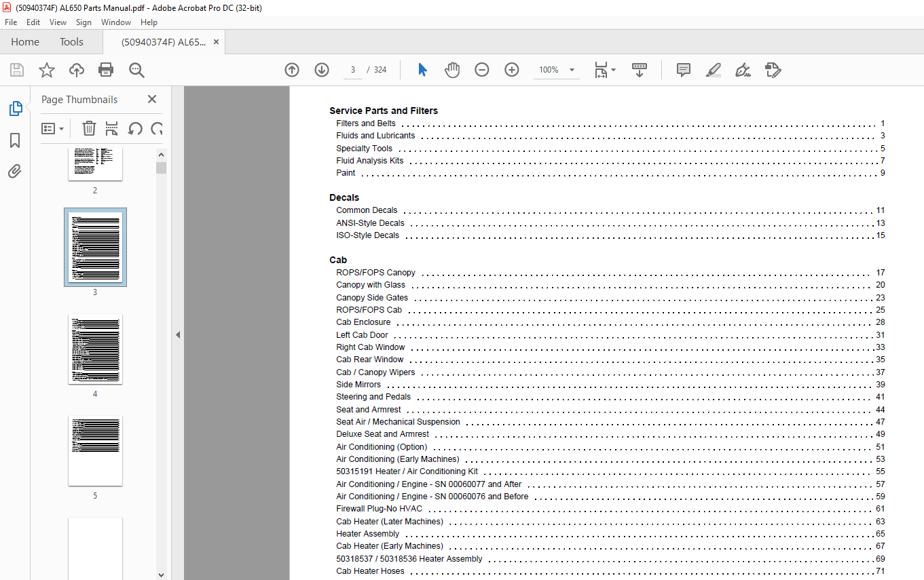The image size is (924, 580).
Task: Click thumbnails scrollbar up arrow
Action: (161, 154)
